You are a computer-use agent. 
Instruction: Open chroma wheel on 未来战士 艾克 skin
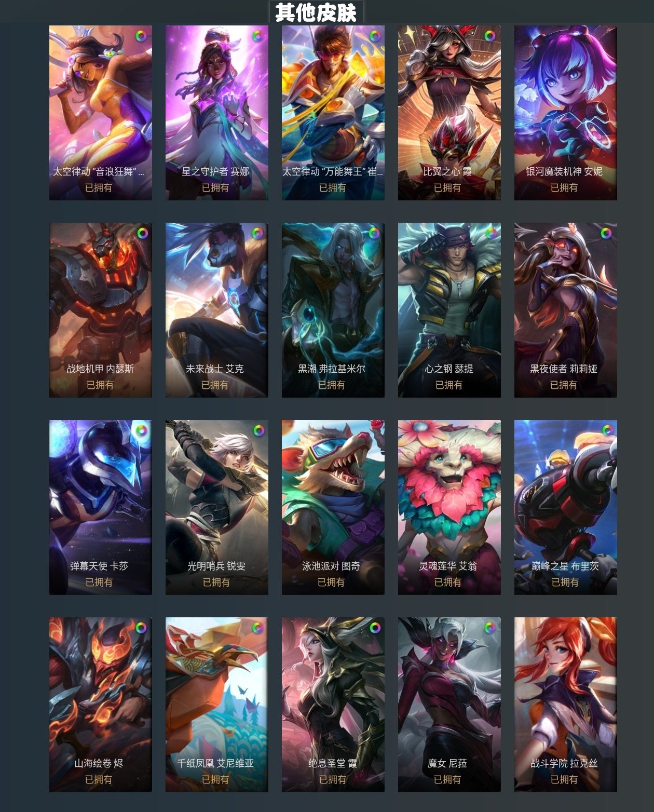(x=257, y=233)
